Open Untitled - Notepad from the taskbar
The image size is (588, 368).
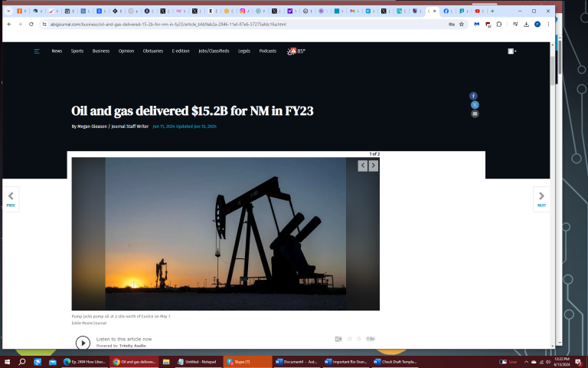pos(198,361)
